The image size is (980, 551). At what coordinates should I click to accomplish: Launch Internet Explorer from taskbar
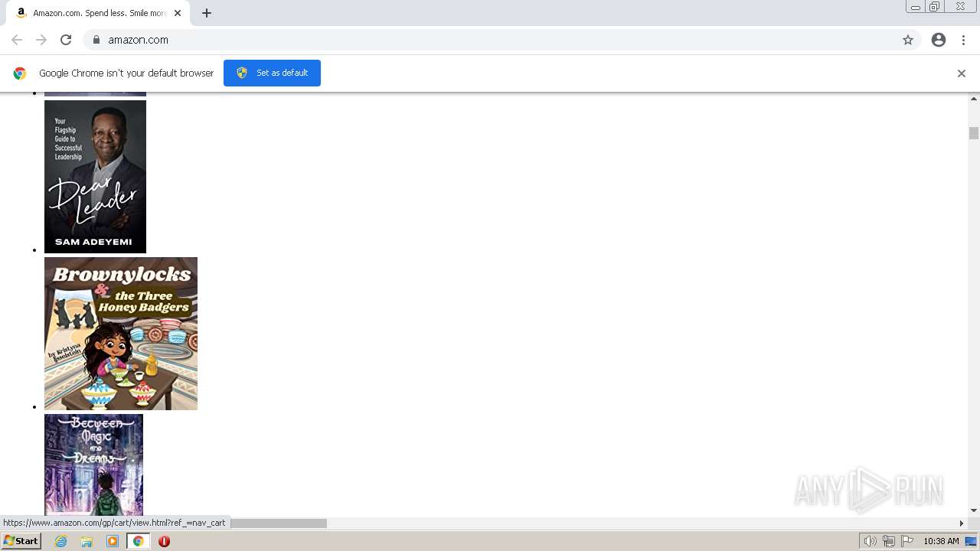[x=61, y=541]
